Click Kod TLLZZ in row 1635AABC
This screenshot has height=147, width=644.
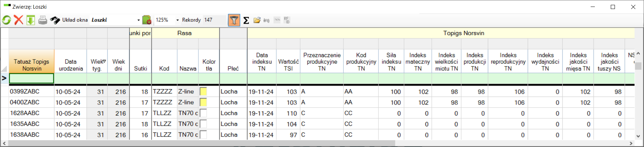pos(164,124)
